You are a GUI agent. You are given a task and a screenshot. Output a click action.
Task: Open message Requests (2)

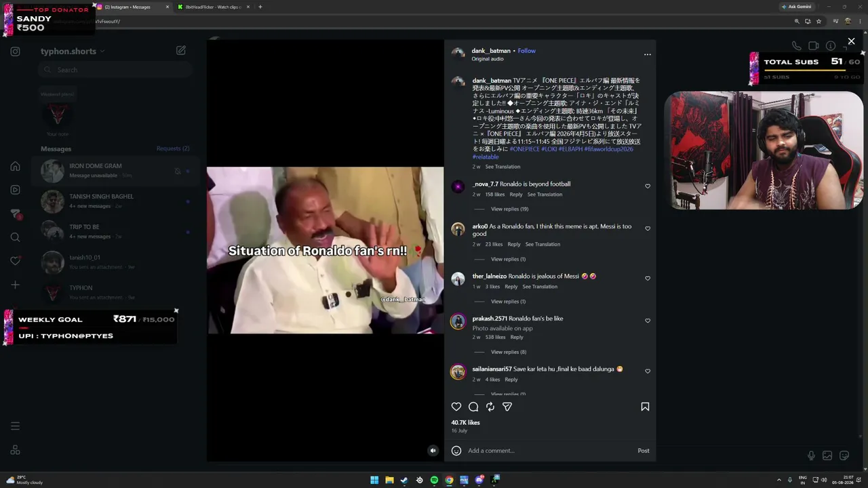point(173,148)
